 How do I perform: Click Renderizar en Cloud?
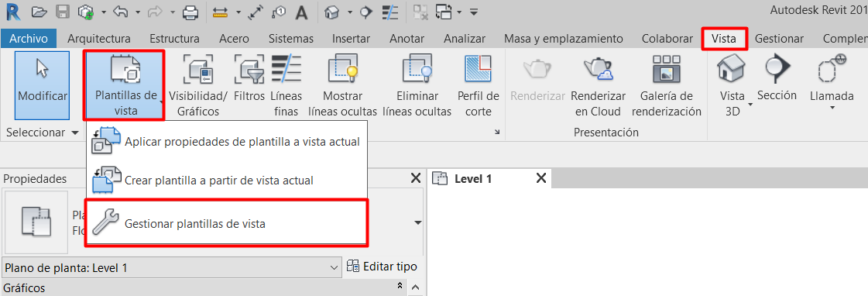598,84
